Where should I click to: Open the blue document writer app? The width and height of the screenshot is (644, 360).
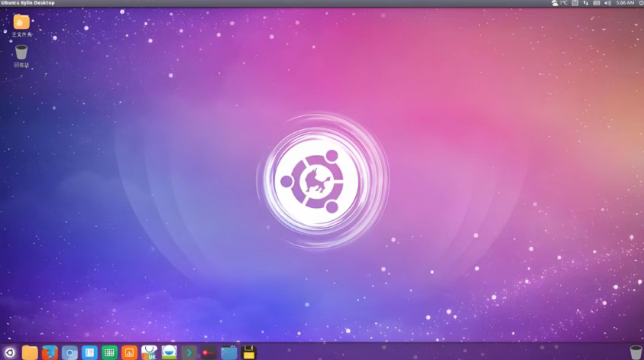click(89, 352)
